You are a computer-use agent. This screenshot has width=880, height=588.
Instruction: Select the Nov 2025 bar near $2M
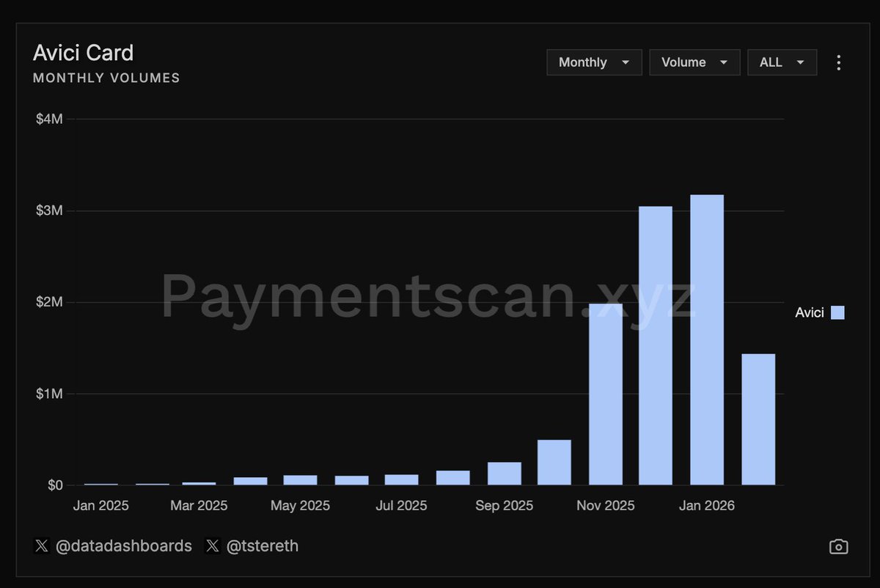pos(606,394)
